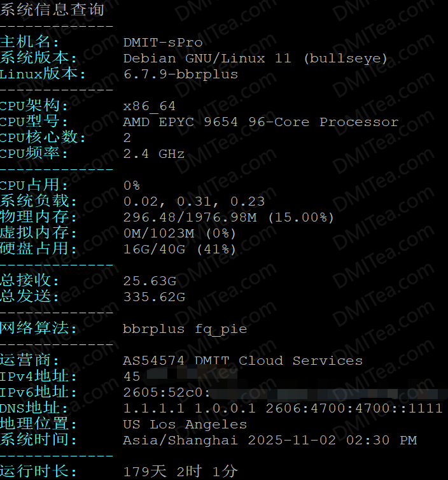Click the DNS address 1.1.1.1
This screenshot has width=448, height=480.
[x=153, y=409]
